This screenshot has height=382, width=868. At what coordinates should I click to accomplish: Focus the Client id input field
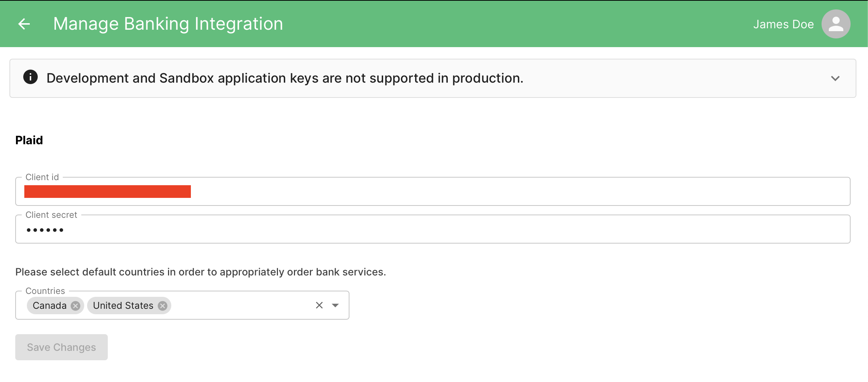point(433,191)
